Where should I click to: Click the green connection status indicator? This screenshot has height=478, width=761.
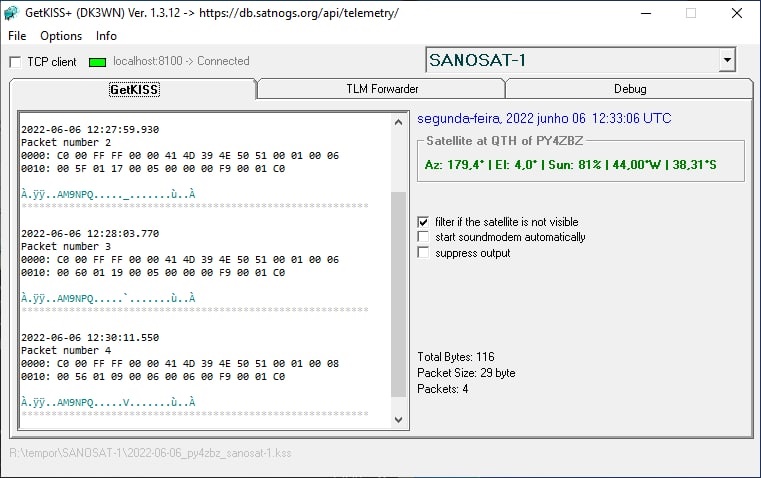[98, 62]
